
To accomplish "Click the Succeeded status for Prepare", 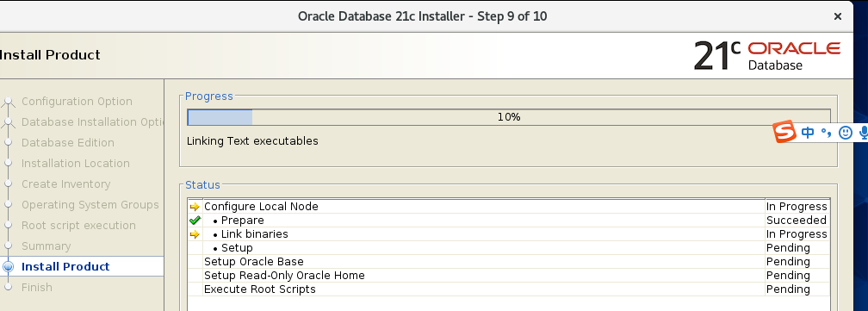I will [796, 221].
